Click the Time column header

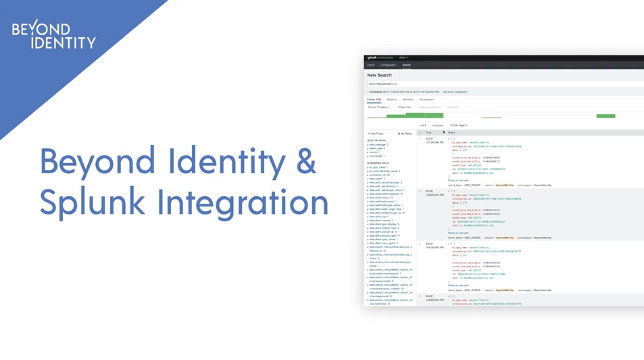[x=428, y=133]
